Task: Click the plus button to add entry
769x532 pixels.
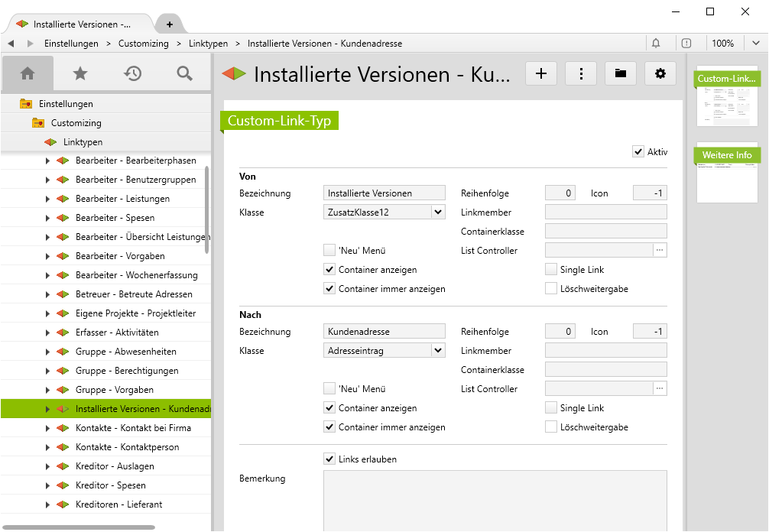Action: click(x=541, y=73)
